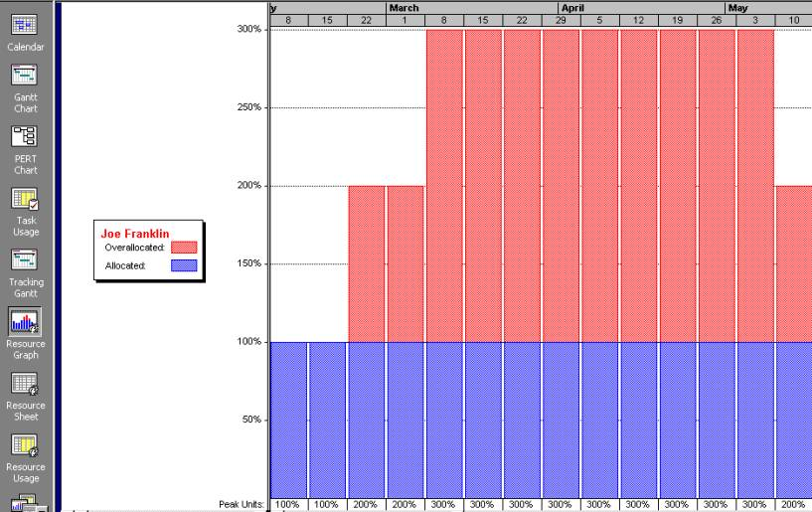Click the April month header in timescale
Image resolution: width=812 pixels, height=512 pixels.
[x=573, y=8]
